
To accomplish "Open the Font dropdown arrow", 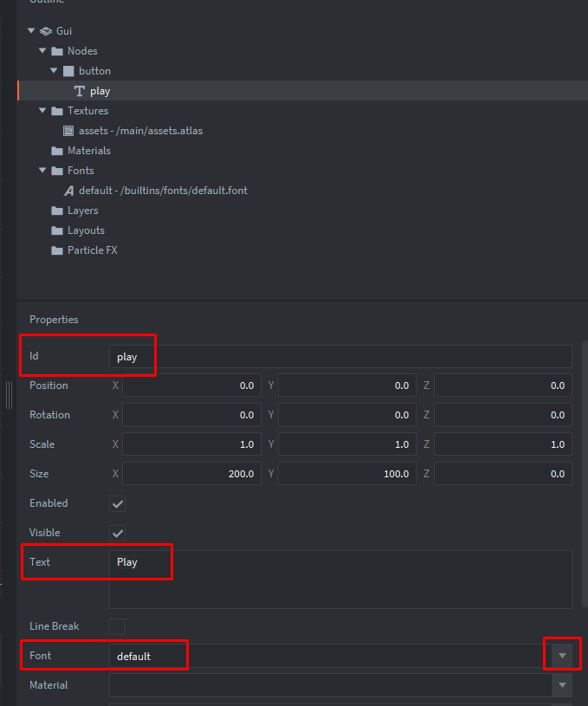I will click(563, 656).
